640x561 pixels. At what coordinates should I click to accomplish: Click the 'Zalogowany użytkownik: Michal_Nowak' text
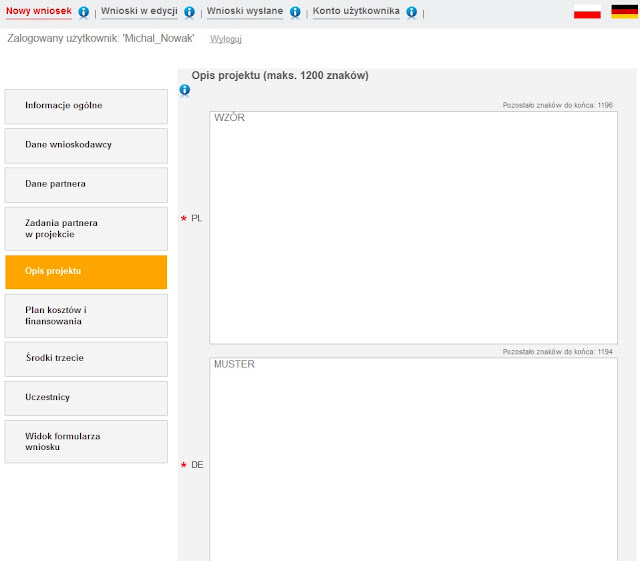[101, 38]
